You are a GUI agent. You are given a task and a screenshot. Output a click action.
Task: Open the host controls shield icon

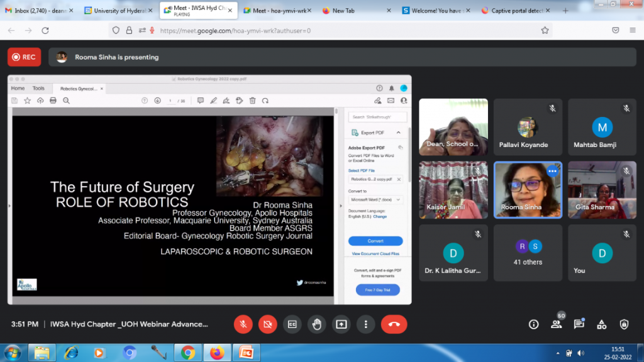[x=624, y=324]
